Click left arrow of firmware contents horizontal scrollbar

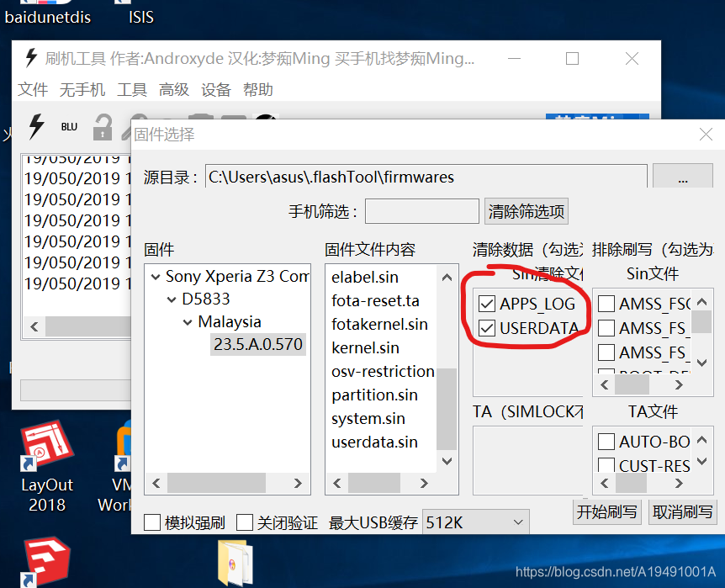click(337, 484)
